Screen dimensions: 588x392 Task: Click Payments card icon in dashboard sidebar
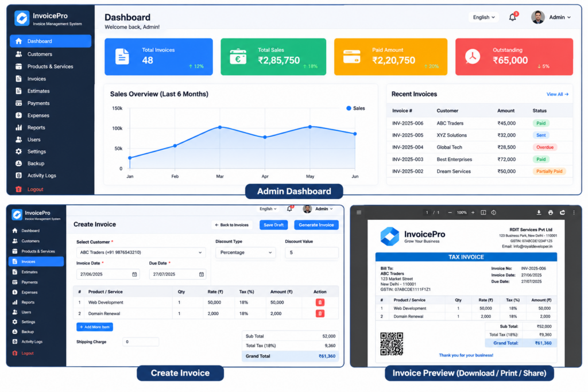pyautogui.click(x=18, y=103)
